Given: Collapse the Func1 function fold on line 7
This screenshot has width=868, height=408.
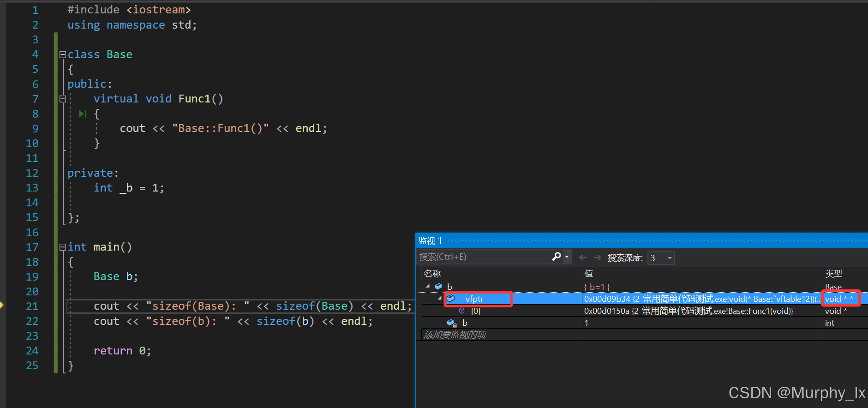Looking at the screenshot, I should (x=63, y=99).
